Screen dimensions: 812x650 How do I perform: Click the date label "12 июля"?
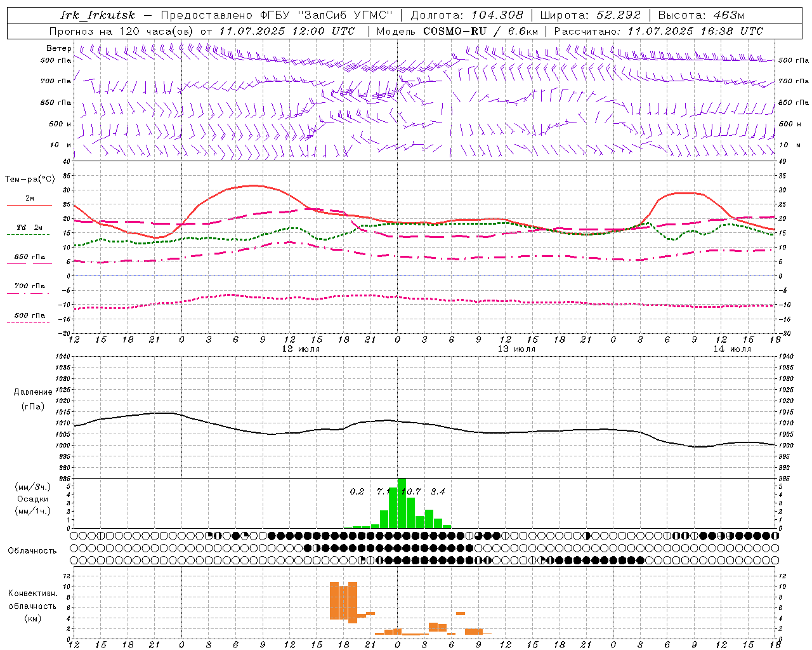coord(301,349)
